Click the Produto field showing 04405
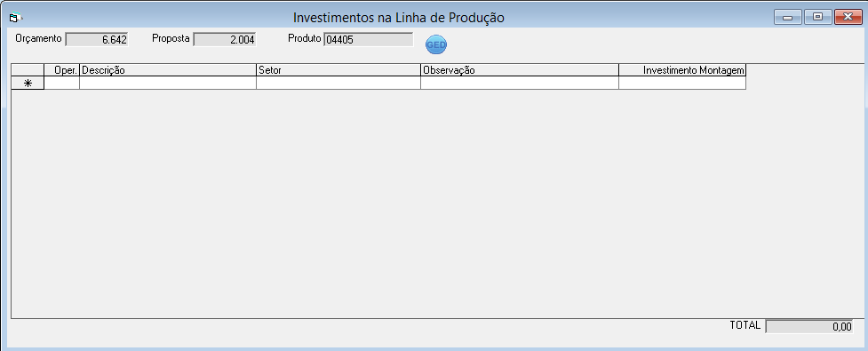Image resolution: width=868 pixels, height=351 pixels. tap(368, 39)
